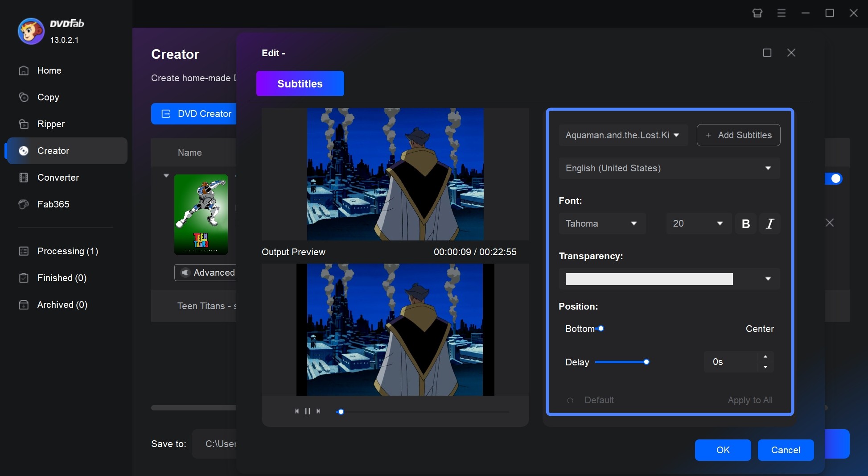Open Advanced Settings for Teen Titans
The image size is (868, 476).
[206, 273]
